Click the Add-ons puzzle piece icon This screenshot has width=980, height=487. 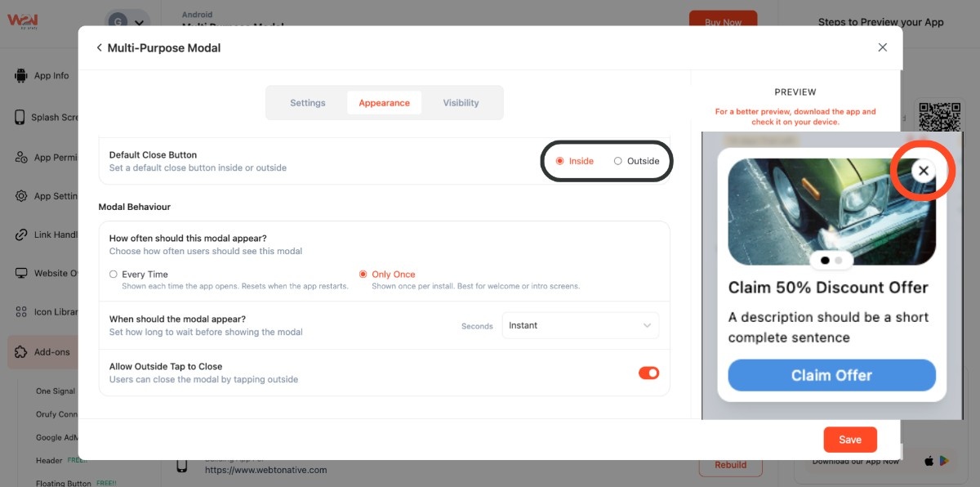click(x=20, y=352)
